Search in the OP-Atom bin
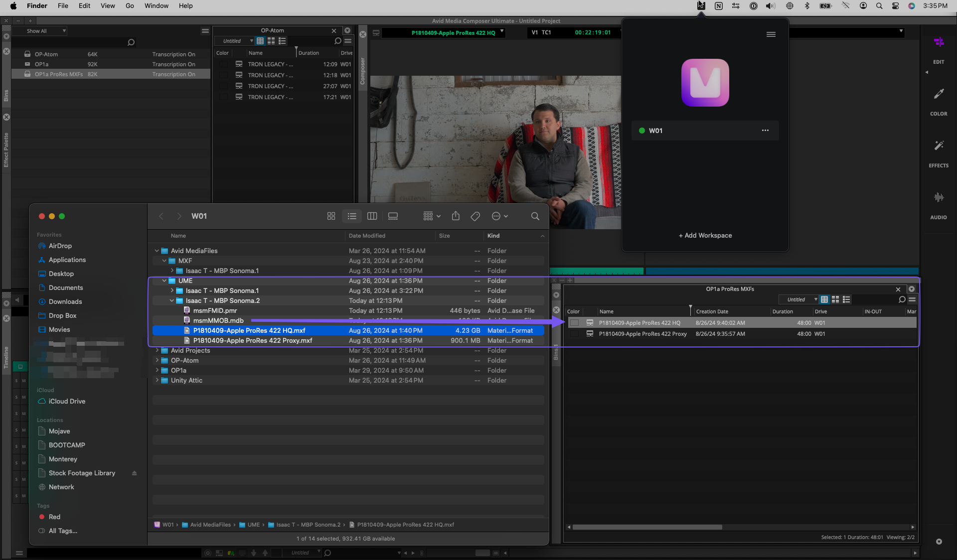Viewport: 957px width, 560px height. tap(338, 41)
